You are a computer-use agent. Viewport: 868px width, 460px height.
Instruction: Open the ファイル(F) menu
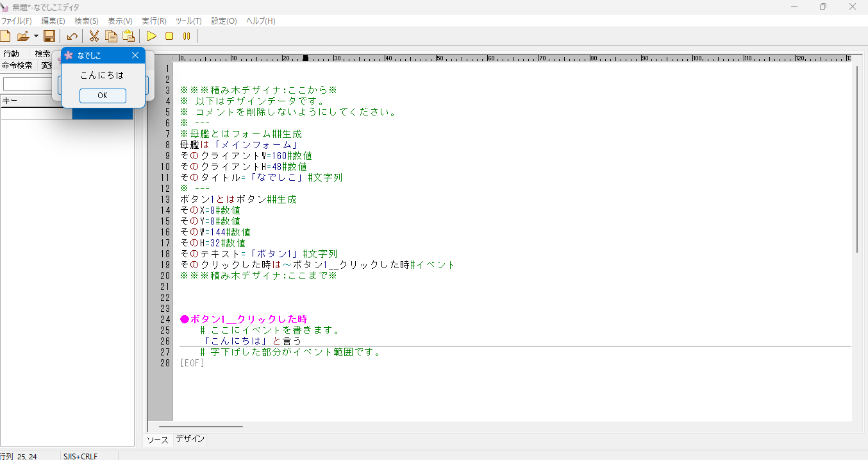click(x=16, y=21)
